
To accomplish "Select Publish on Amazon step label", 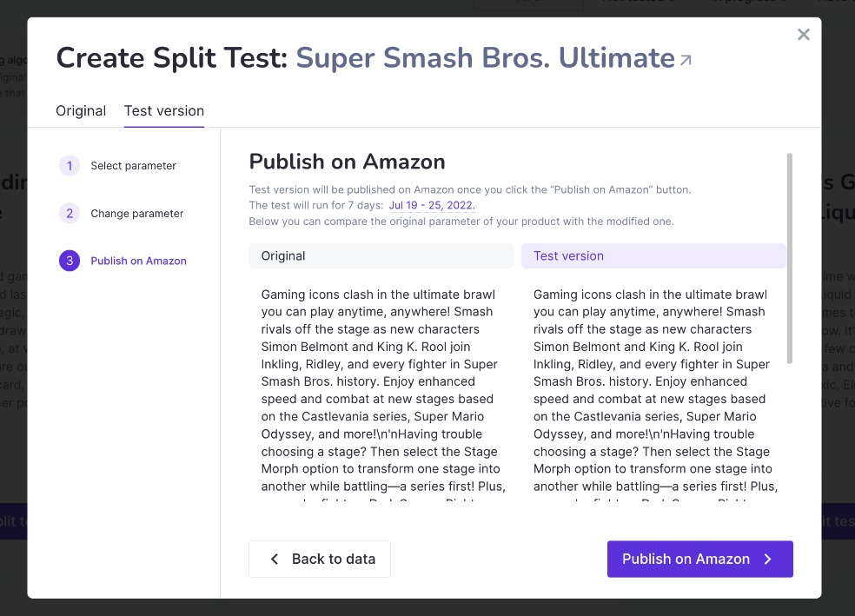I will (138, 261).
